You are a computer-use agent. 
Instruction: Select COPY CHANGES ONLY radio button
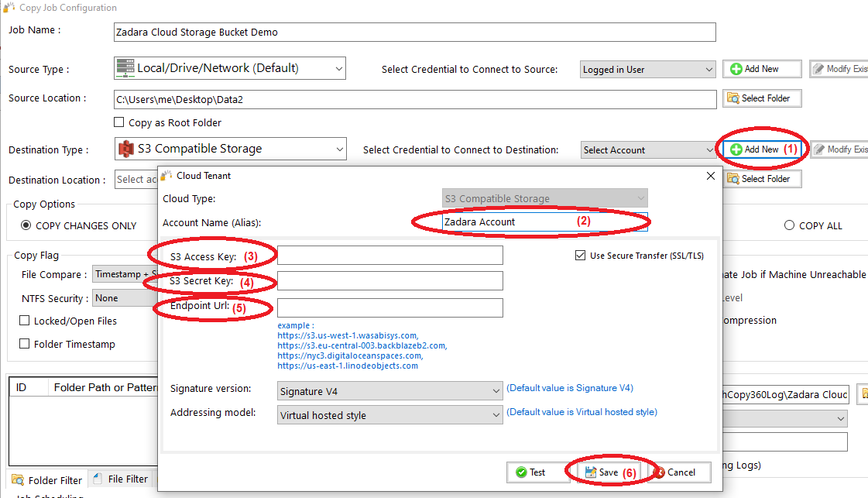click(x=26, y=225)
